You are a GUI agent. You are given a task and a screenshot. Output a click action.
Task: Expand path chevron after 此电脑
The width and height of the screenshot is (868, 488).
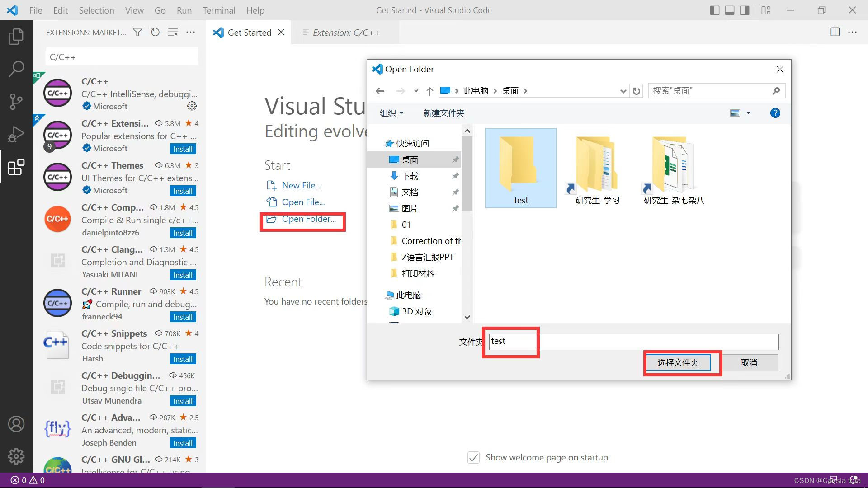(495, 91)
